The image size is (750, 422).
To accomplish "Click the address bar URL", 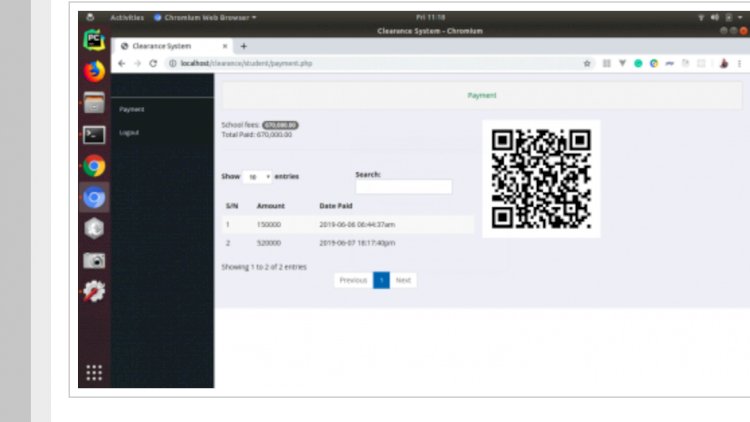I will 246,63.
